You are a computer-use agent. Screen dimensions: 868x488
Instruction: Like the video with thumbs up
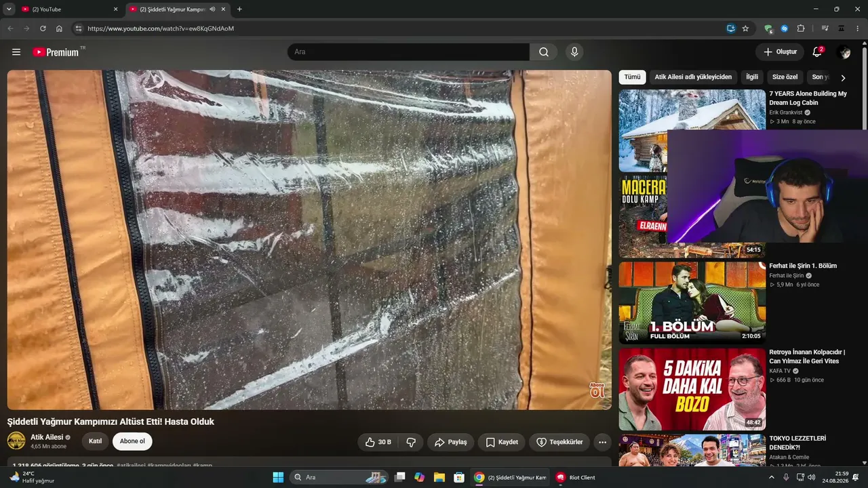(378, 442)
